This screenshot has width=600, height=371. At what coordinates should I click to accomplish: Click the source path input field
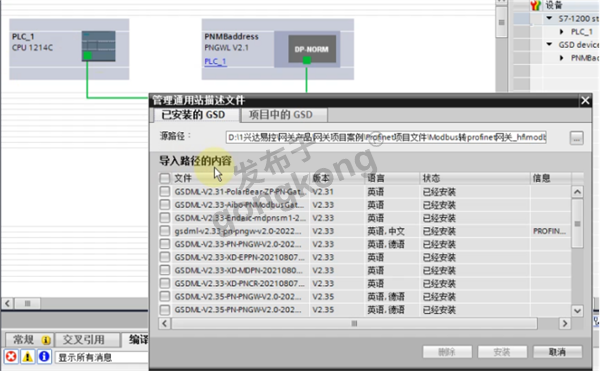(x=386, y=137)
